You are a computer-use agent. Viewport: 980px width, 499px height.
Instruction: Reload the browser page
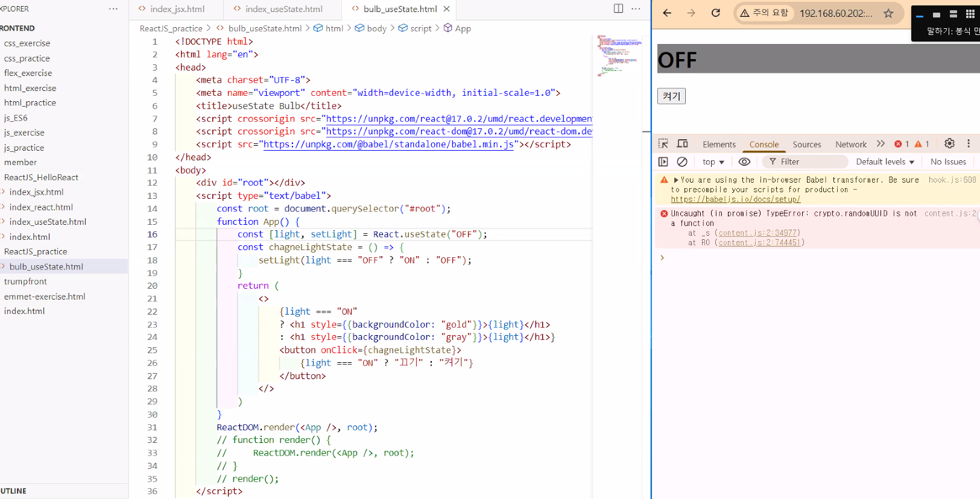point(715,13)
